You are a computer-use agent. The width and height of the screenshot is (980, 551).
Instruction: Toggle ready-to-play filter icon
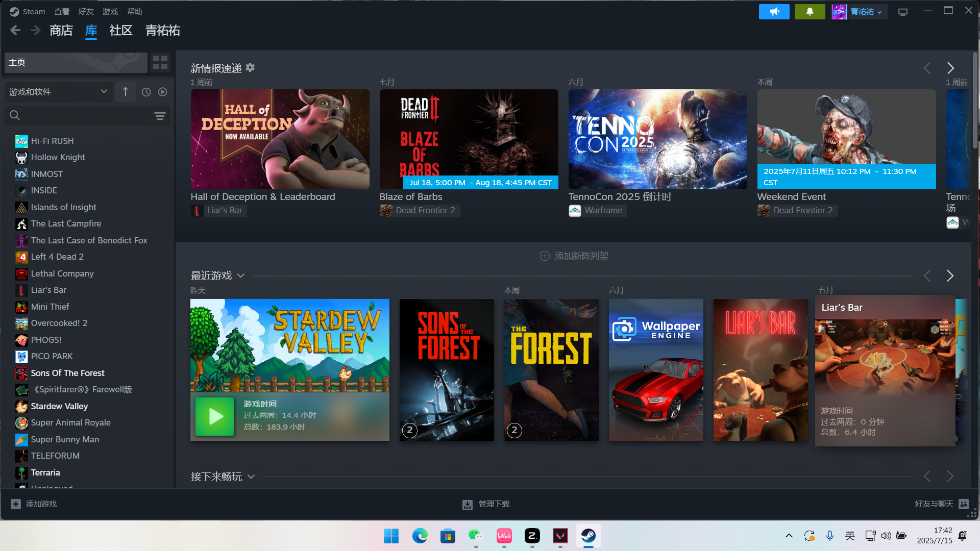point(162,92)
